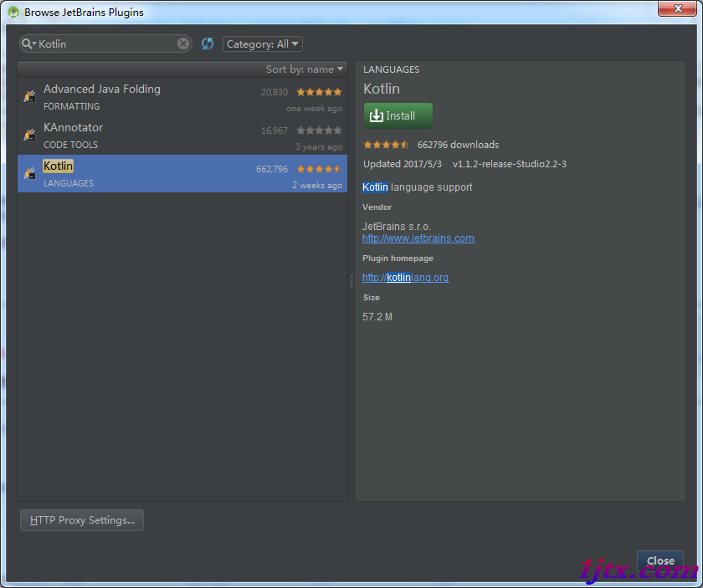Click the version "v1.1.2-release-Studio2.2-3" text
This screenshot has width=703, height=588.
coord(510,164)
